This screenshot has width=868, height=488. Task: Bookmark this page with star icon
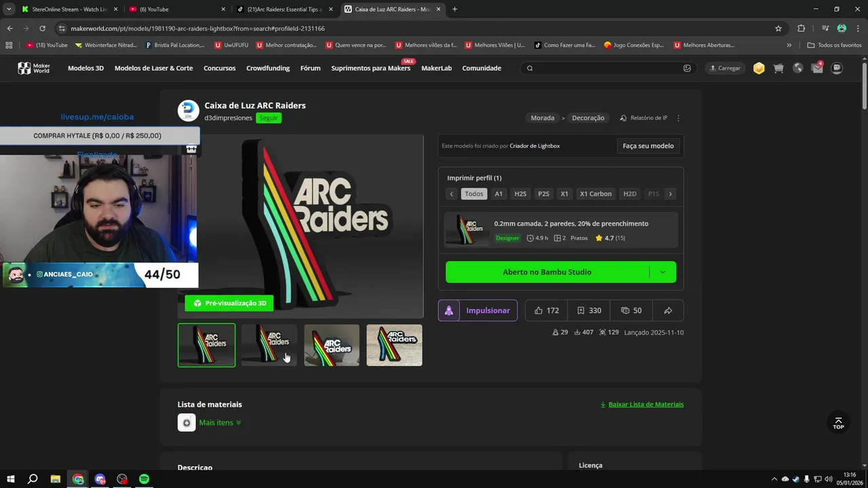click(x=778, y=28)
